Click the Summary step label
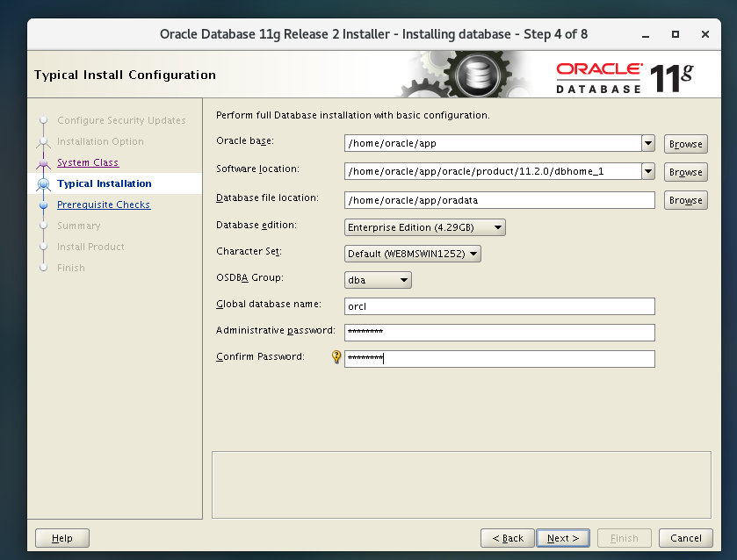 (78, 226)
